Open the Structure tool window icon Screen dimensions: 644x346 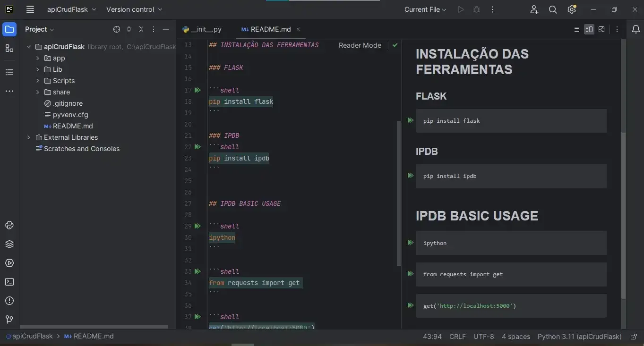click(9, 48)
